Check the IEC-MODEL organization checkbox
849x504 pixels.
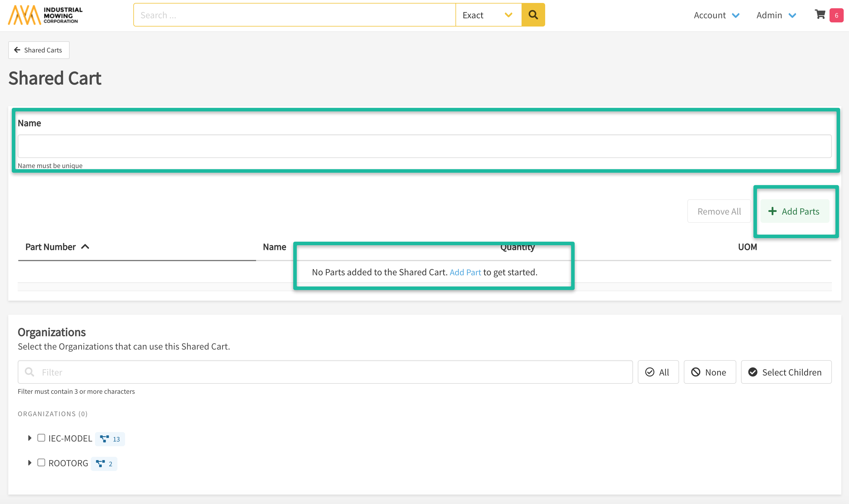tap(41, 438)
